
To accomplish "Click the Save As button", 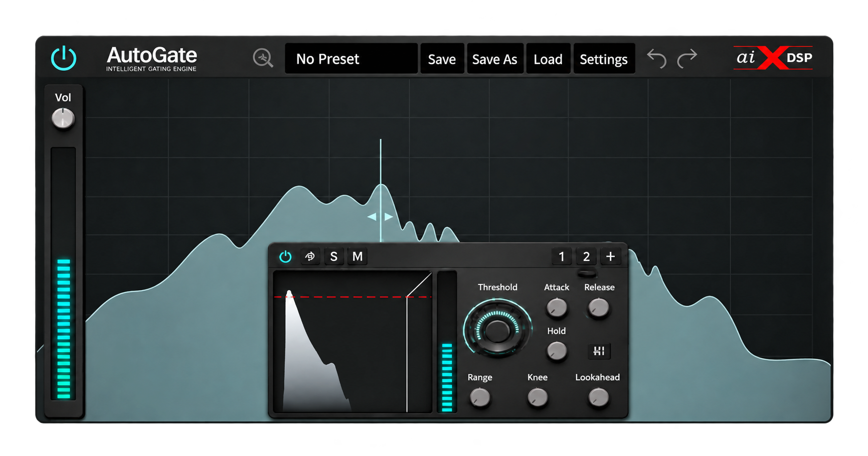I will click(495, 59).
